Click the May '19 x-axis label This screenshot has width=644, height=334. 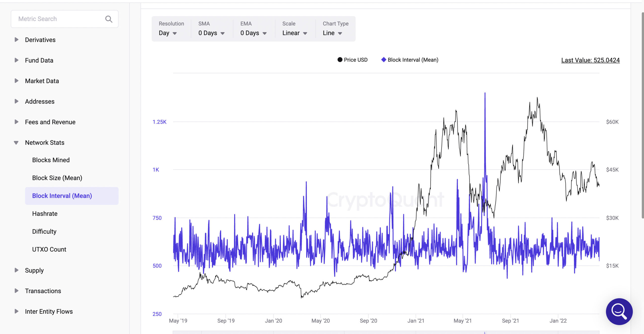coord(178,321)
